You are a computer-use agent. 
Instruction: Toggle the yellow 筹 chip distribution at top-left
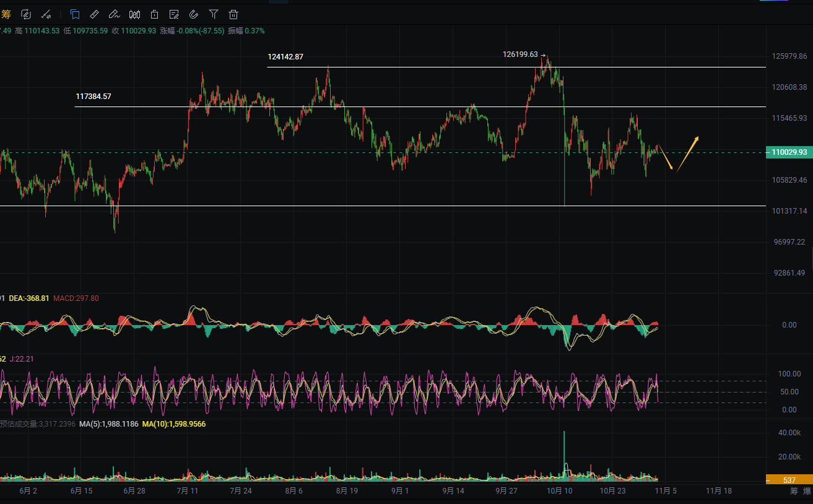[x=6, y=14]
